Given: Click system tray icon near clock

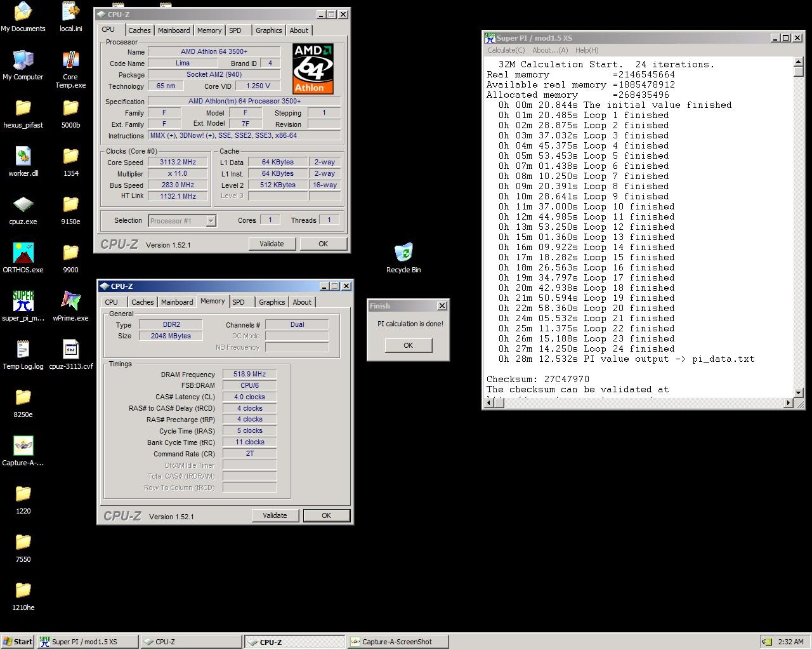Looking at the screenshot, I should click(766, 642).
